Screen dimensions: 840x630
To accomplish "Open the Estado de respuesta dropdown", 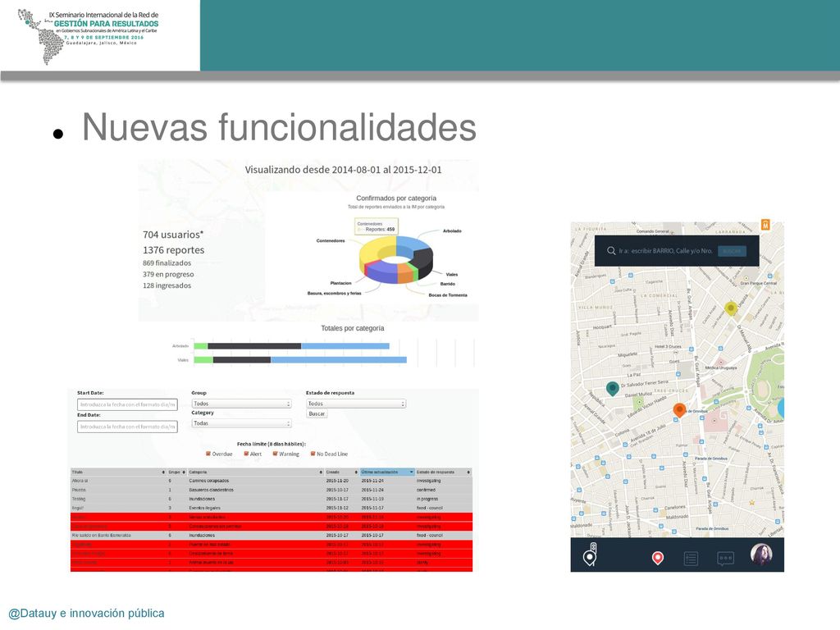I will (356, 404).
